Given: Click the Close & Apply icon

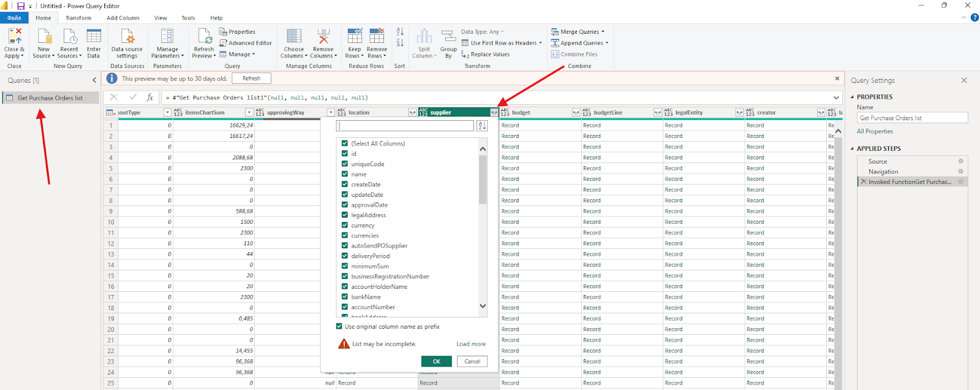Looking at the screenshot, I should 14,36.
